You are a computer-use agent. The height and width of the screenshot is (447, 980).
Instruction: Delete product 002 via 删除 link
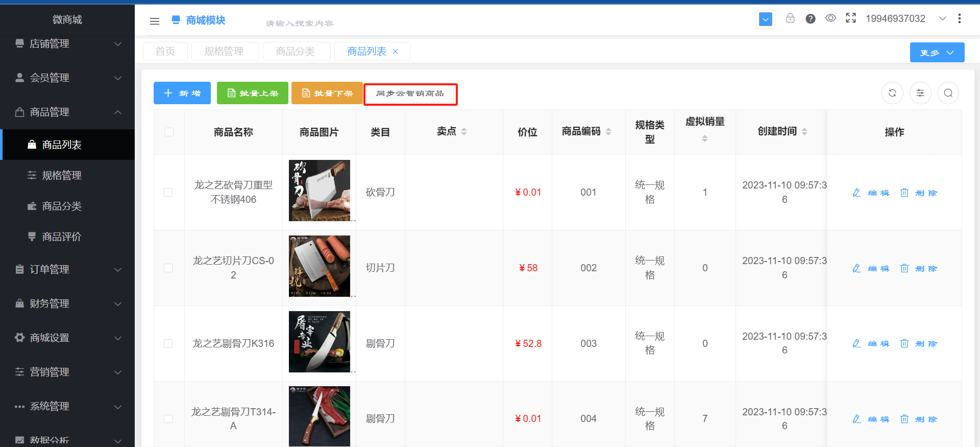tap(919, 269)
